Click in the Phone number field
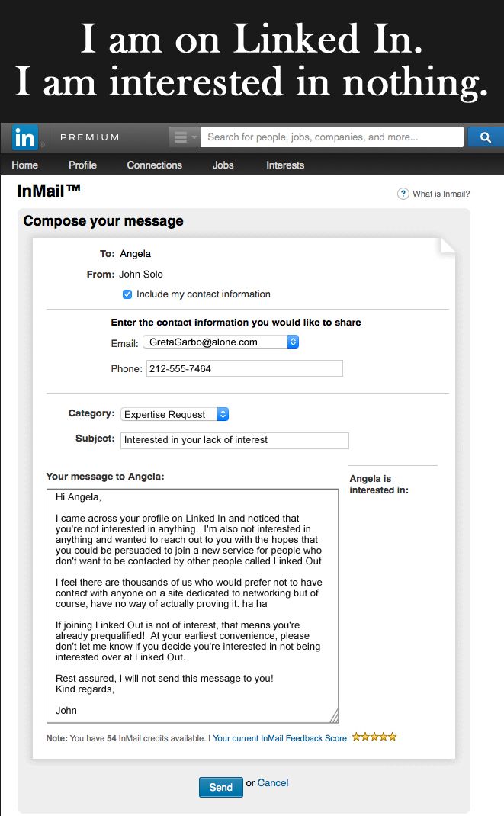This screenshot has width=504, height=816. (245, 368)
